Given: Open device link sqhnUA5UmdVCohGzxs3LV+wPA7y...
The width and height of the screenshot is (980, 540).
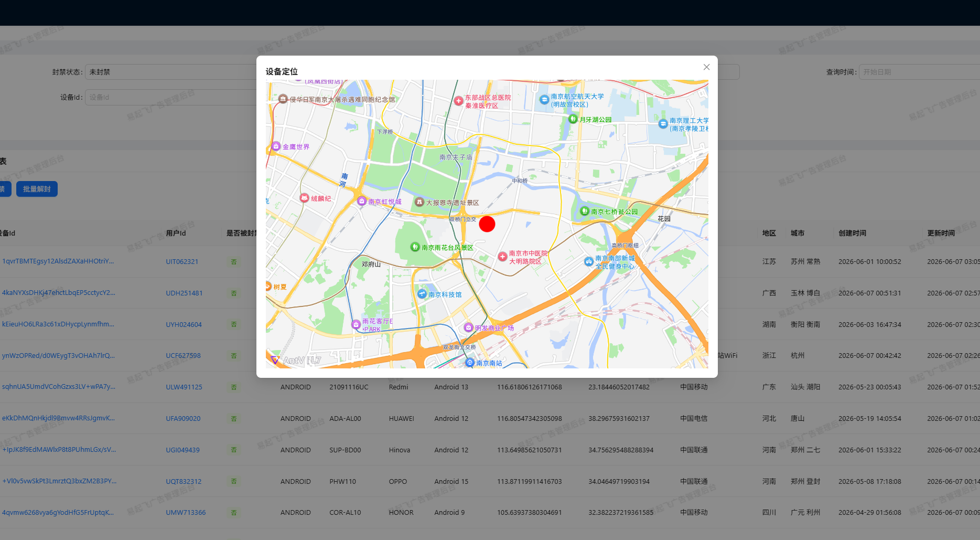Looking at the screenshot, I should click(59, 387).
